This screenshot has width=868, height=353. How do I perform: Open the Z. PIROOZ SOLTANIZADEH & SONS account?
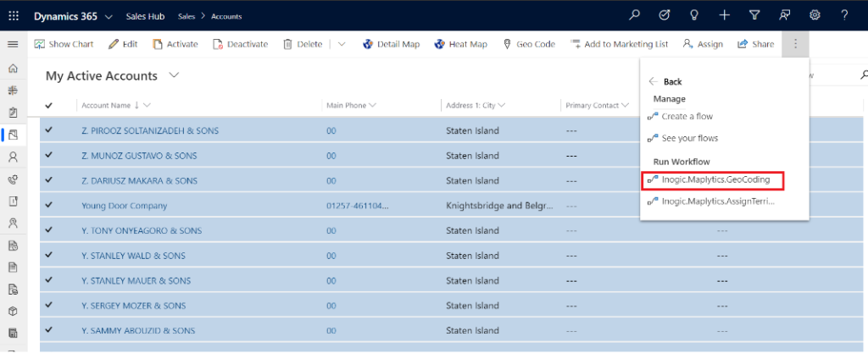(x=150, y=131)
